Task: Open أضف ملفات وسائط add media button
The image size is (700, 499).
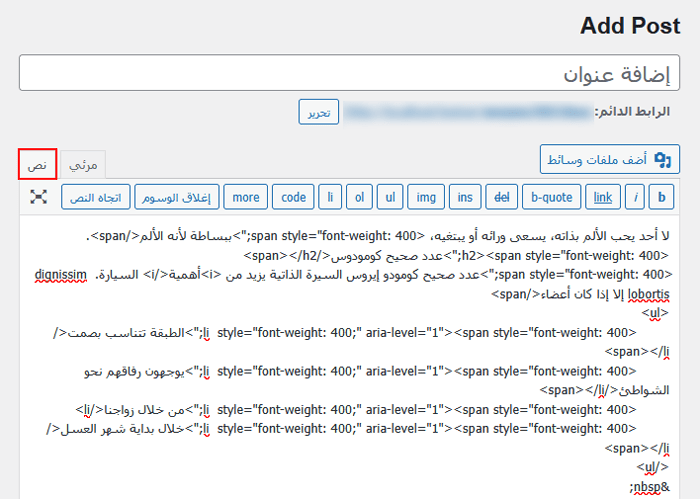Action: 610,159
